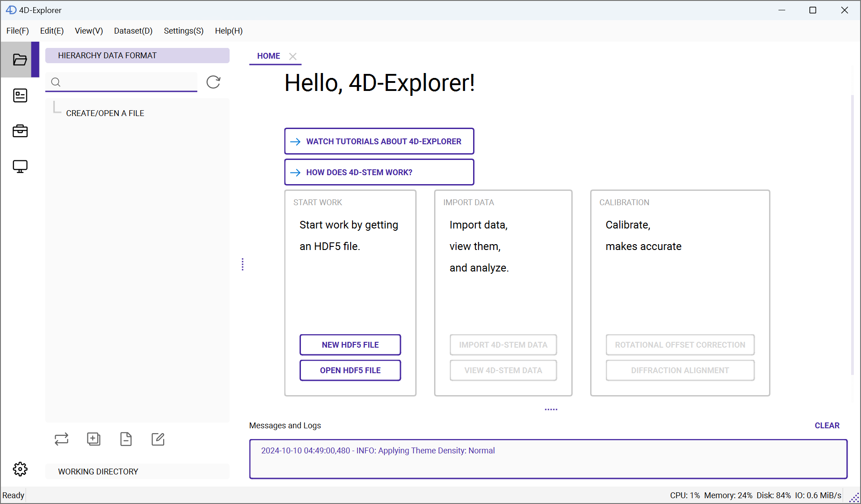
Task: Open the file manager sidebar icon
Action: 20,60
